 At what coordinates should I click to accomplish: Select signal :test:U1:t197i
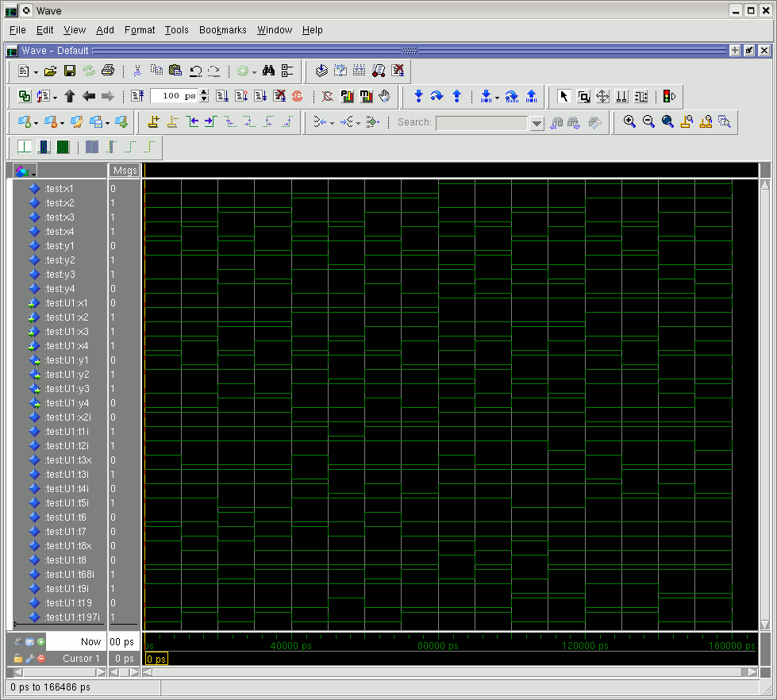point(72,617)
